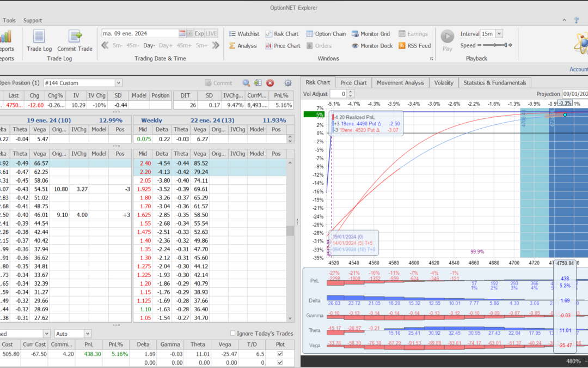Open the Interval 15m dropdown

(499, 34)
